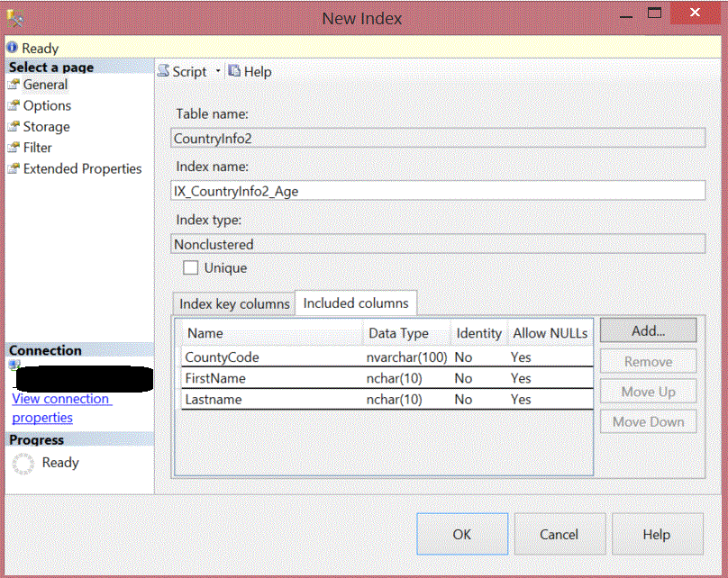Click Identity No in CountyCode row
The image size is (728, 578).
pyautogui.click(x=463, y=357)
